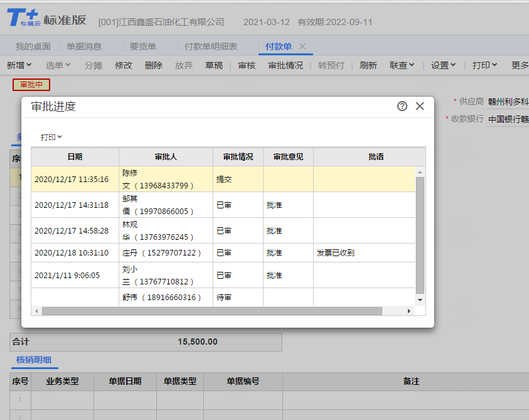
Task: Close the 付款单 tab with X icon
Action: click(x=302, y=46)
